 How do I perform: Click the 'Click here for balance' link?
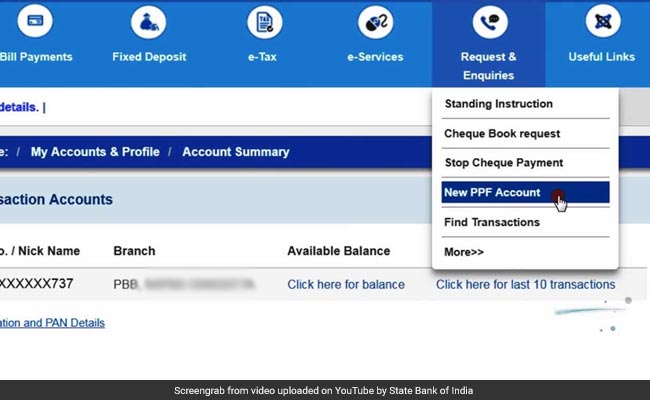pos(346,285)
